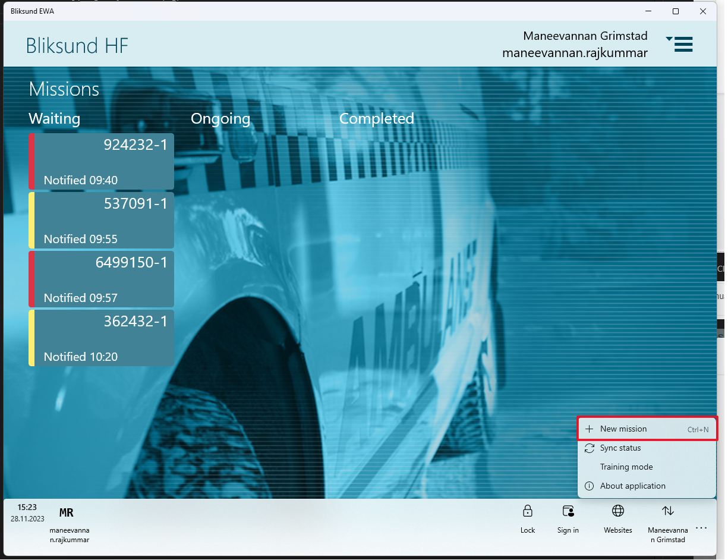Click the Notified 09:57 text
This screenshot has height=560, width=728.
point(81,298)
